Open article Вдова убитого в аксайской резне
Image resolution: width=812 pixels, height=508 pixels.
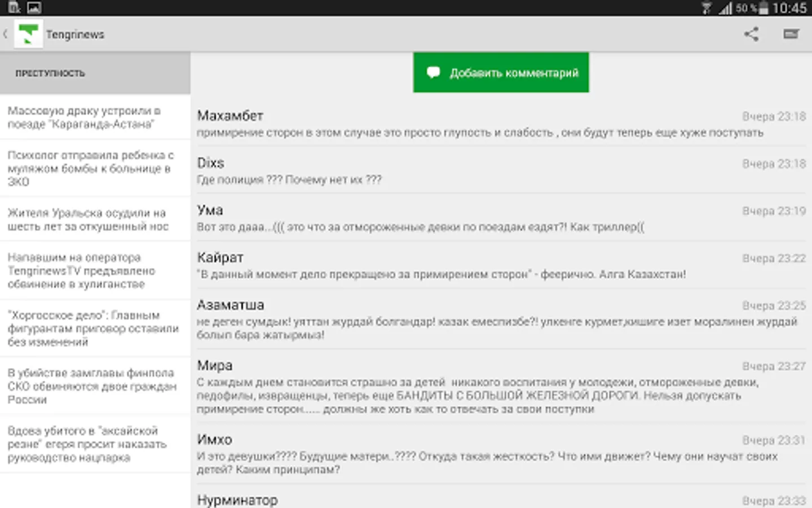[x=95, y=444]
